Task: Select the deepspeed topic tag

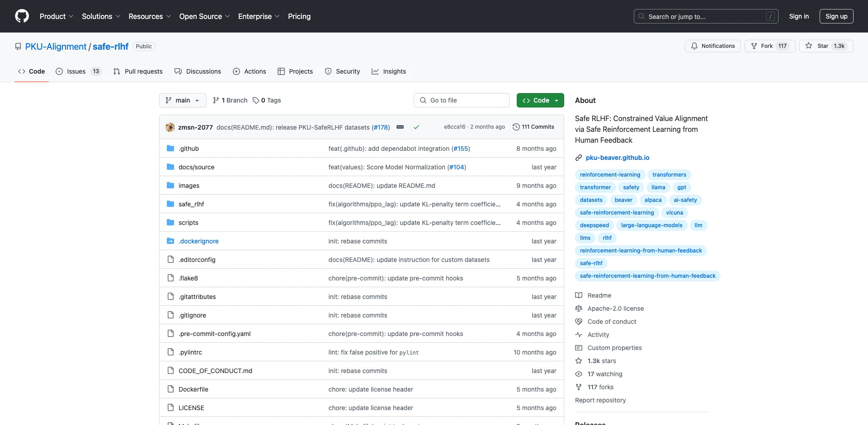Action: tap(594, 225)
